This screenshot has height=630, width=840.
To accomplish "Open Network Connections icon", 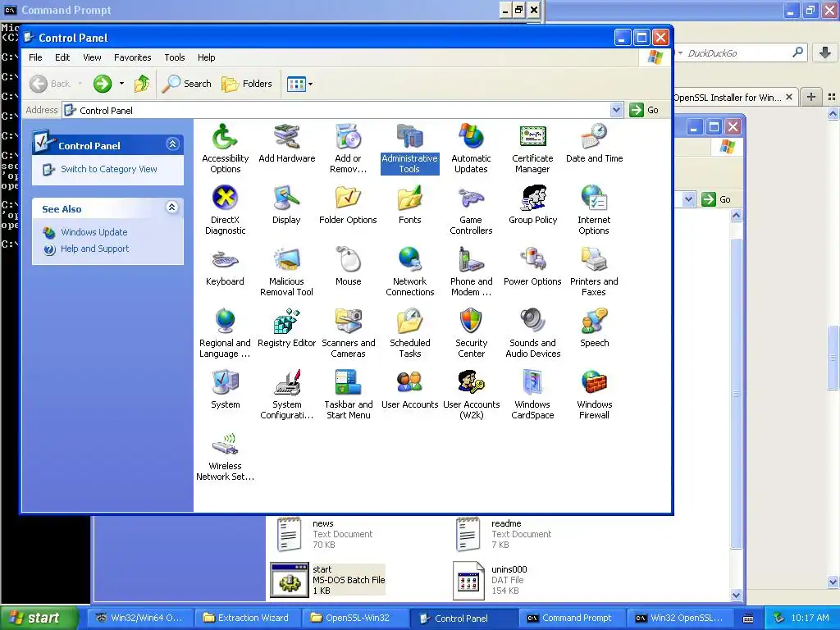I will tap(410, 272).
